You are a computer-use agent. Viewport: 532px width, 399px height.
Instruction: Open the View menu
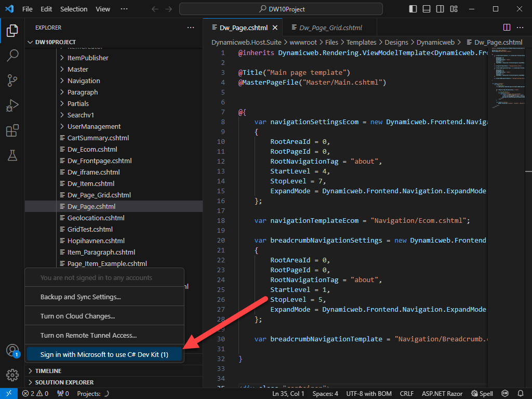(103, 9)
